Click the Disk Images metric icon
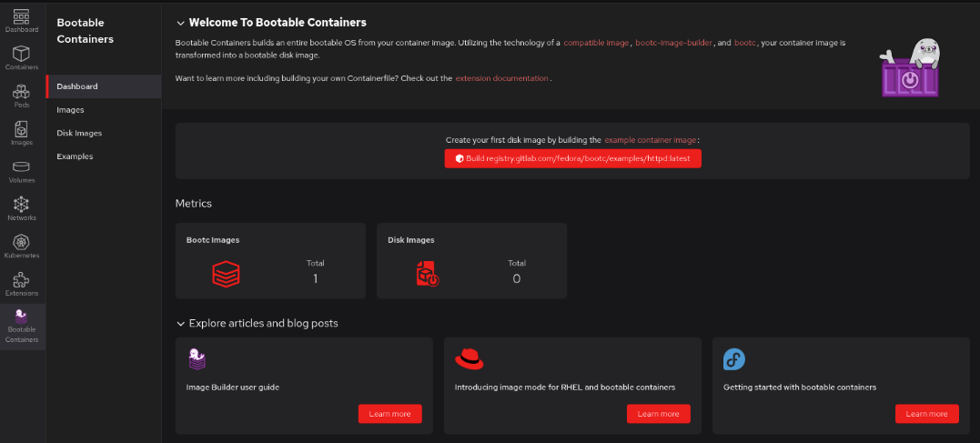The height and width of the screenshot is (443, 980). [x=427, y=273]
